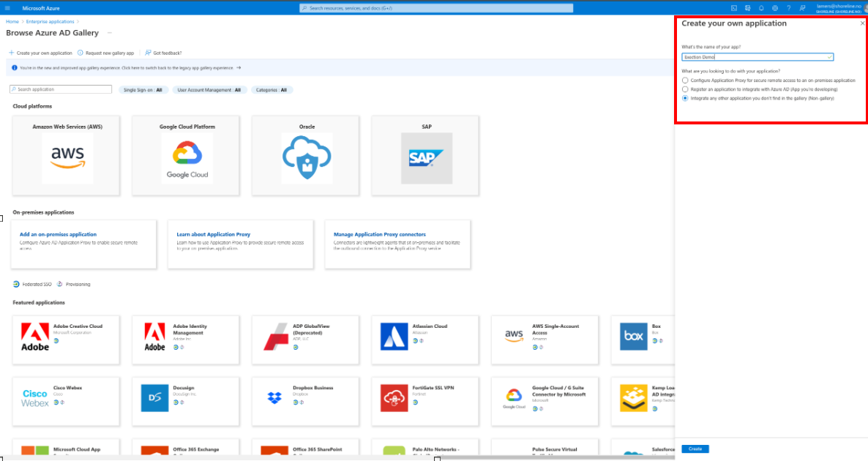Click the Dropbox Business app title
Image resolution: width=868 pixels, height=461 pixels.
point(313,388)
